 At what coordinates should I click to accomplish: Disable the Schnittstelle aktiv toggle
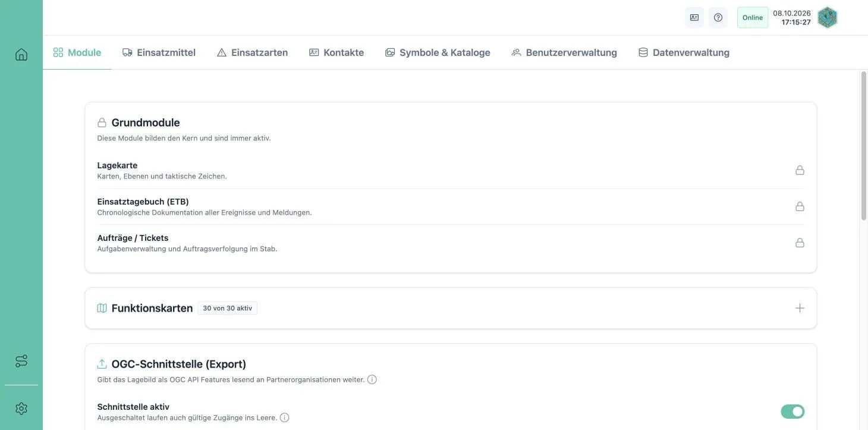[792, 412]
